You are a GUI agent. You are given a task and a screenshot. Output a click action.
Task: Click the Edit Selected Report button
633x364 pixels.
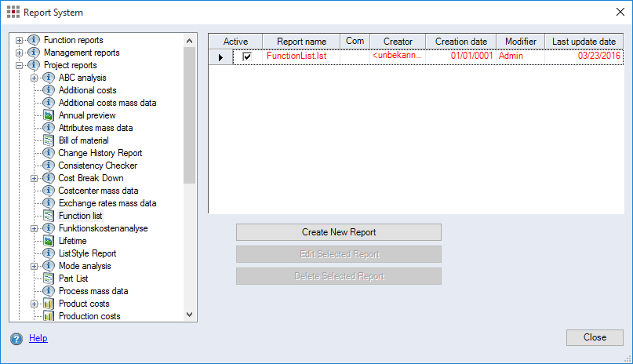tap(339, 254)
